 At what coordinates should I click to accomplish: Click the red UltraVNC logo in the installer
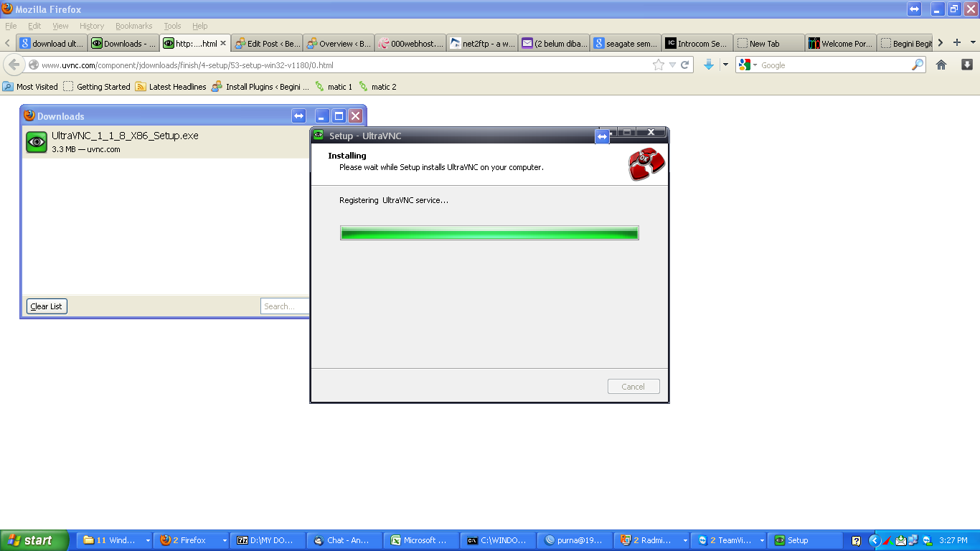pyautogui.click(x=646, y=164)
